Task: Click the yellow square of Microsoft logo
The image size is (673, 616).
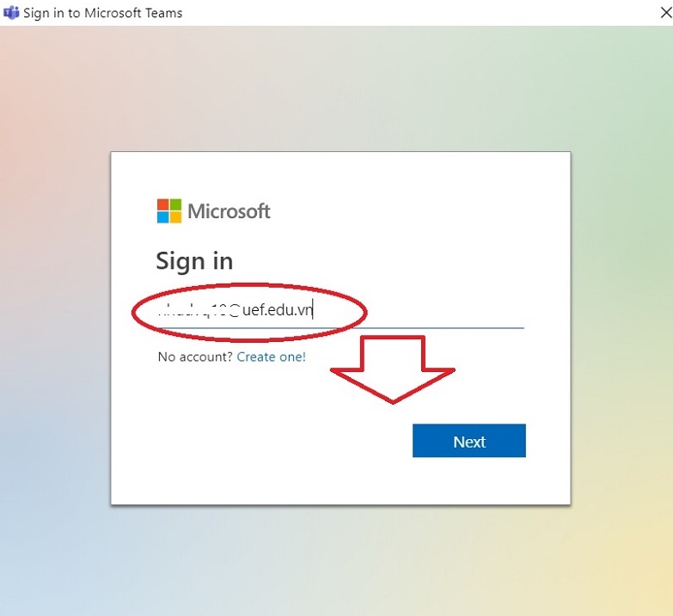Action: point(175,217)
